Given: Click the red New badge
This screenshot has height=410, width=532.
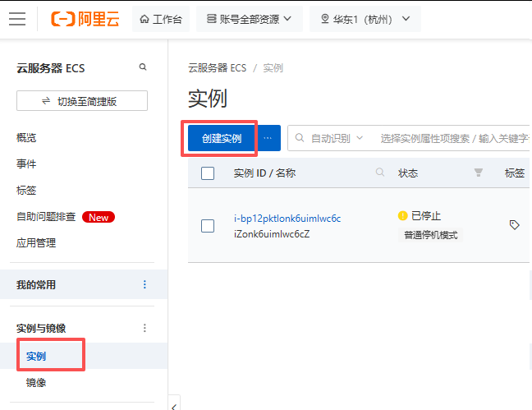Looking at the screenshot, I should (x=99, y=217).
